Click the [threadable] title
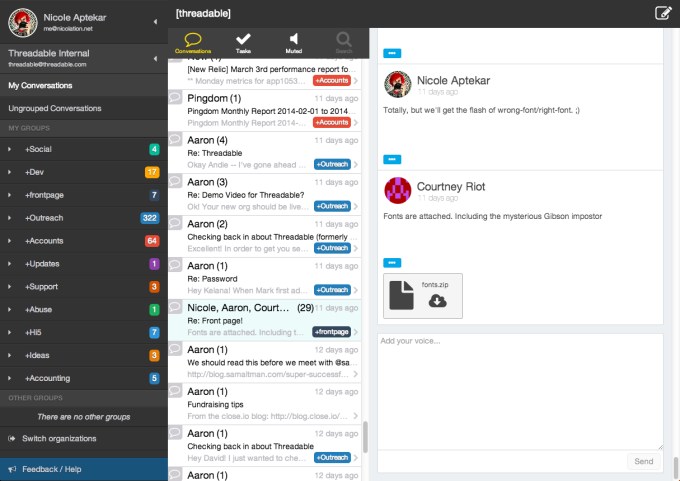This screenshot has height=481, width=680. point(203,13)
